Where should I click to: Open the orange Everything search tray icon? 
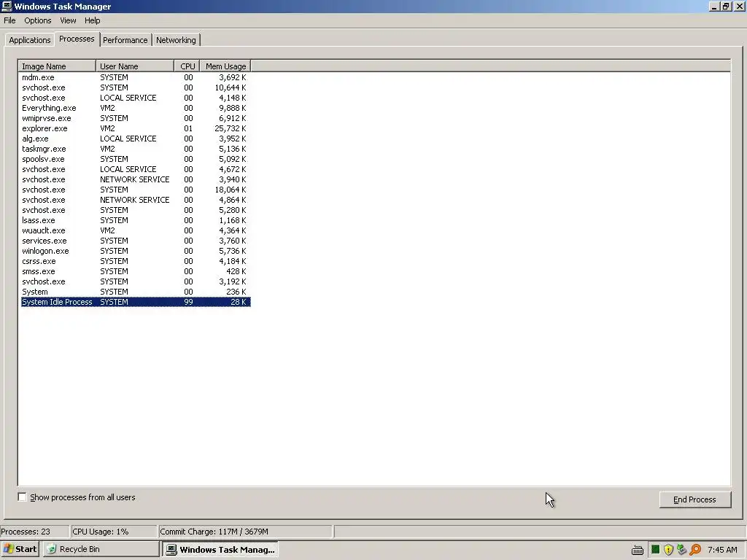(x=695, y=550)
